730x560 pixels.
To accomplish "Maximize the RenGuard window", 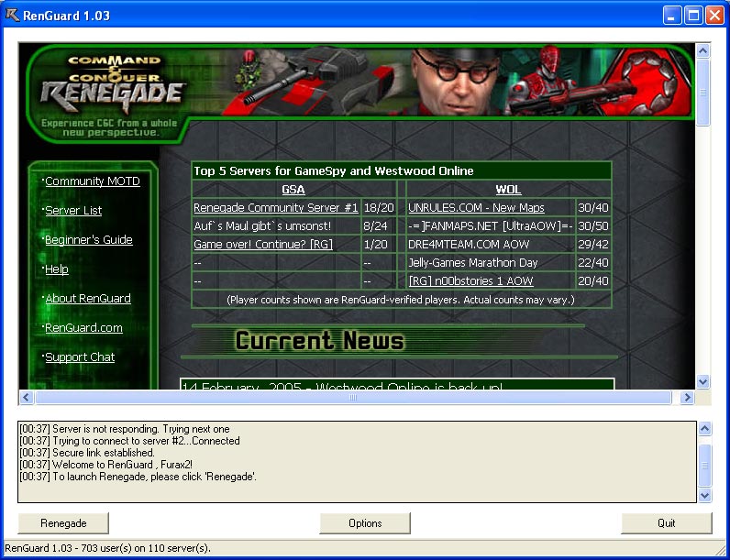I will pyautogui.click(x=692, y=16).
